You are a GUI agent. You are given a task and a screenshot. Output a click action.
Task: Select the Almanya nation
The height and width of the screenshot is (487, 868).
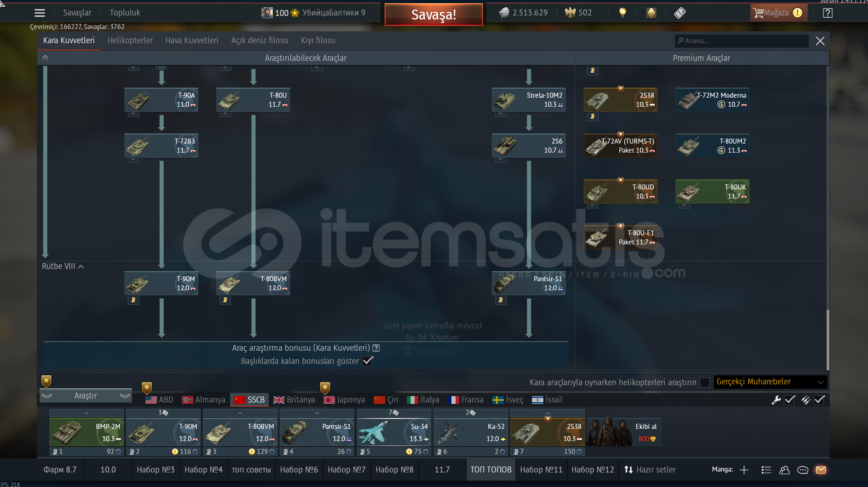(x=204, y=400)
